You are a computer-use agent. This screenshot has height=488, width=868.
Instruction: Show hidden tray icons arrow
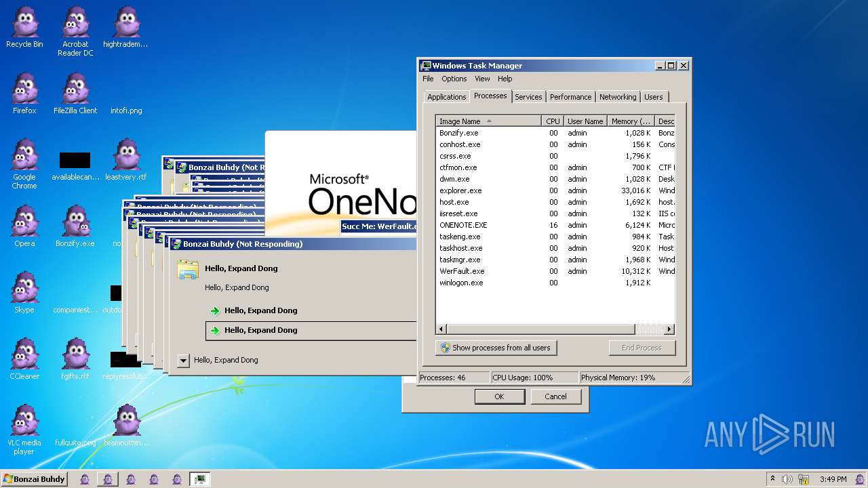tap(772, 479)
